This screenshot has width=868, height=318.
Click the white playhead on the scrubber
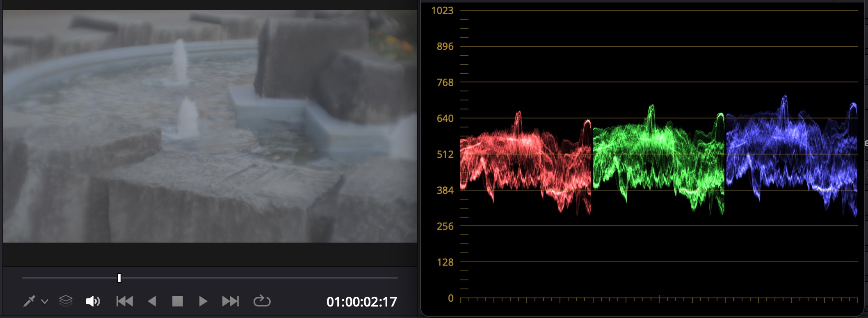119,278
